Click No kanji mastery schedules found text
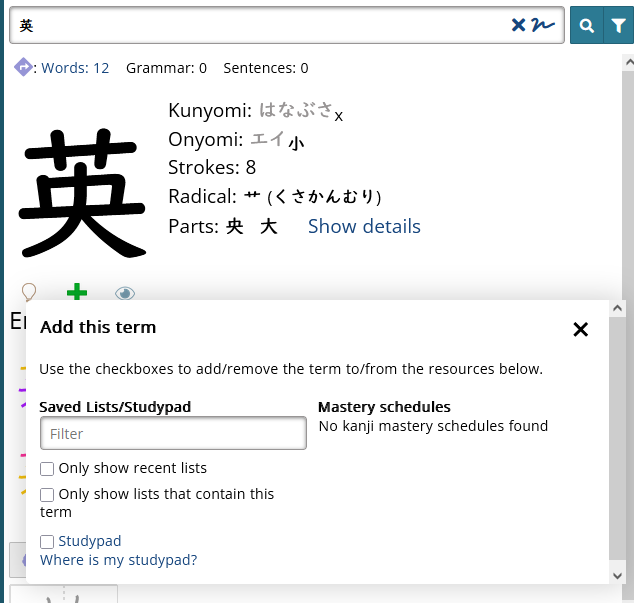This screenshot has height=603, width=634. pos(433,426)
